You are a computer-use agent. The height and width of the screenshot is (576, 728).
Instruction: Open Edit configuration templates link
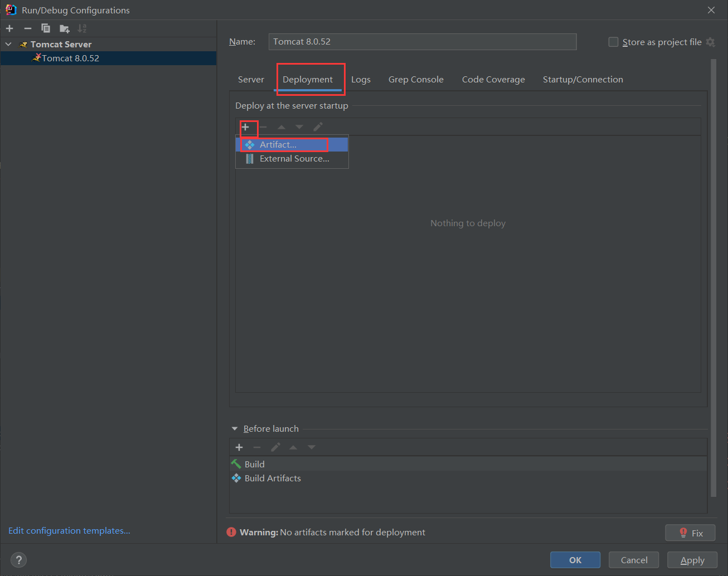click(69, 531)
